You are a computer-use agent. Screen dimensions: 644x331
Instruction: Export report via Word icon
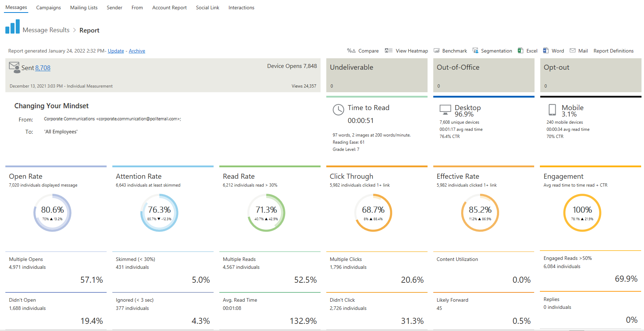(x=546, y=51)
